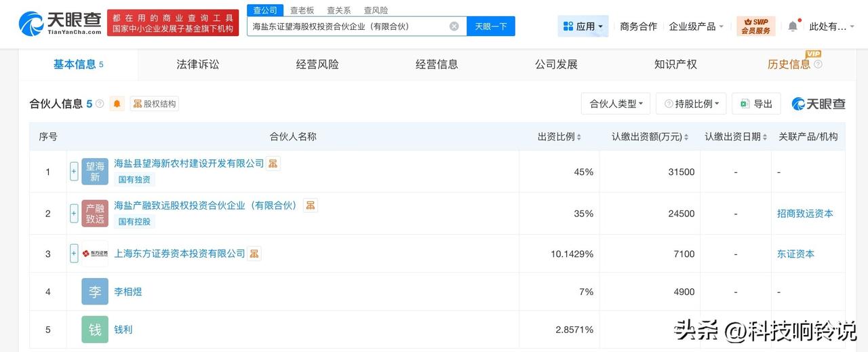Image resolution: width=868 pixels, height=352 pixels.
Task: Switch to the 知识产权 tab
Action: [x=675, y=64]
